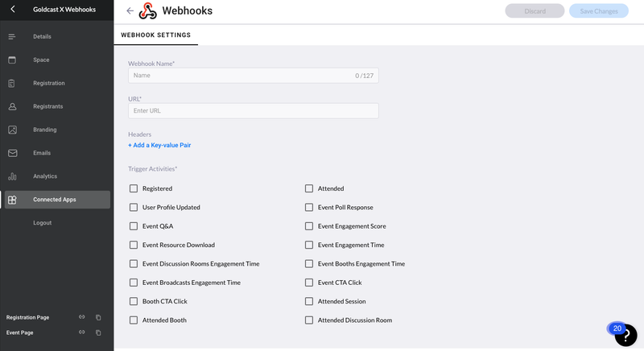Viewport: 644px width, 351px height.
Task: Open the Registration Page link icon
Action: pyautogui.click(x=81, y=317)
